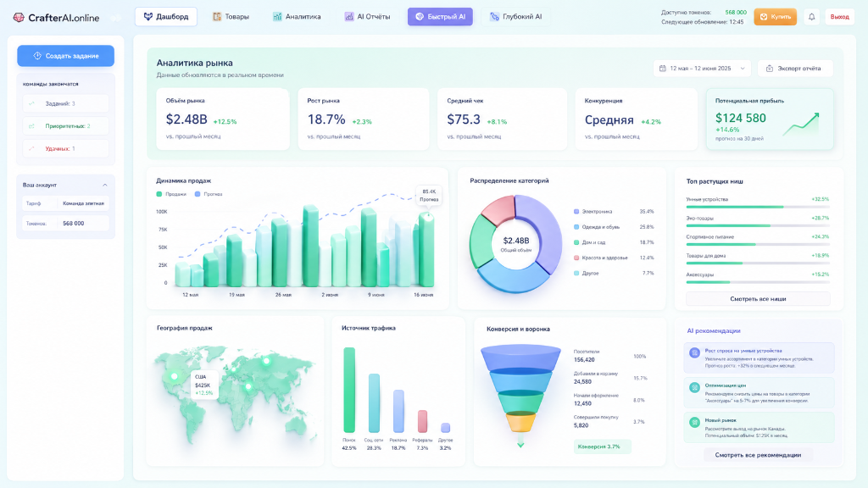This screenshot has height=488, width=868.
Task: Click Смотреть все рекомендации button
Action: [758, 455]
